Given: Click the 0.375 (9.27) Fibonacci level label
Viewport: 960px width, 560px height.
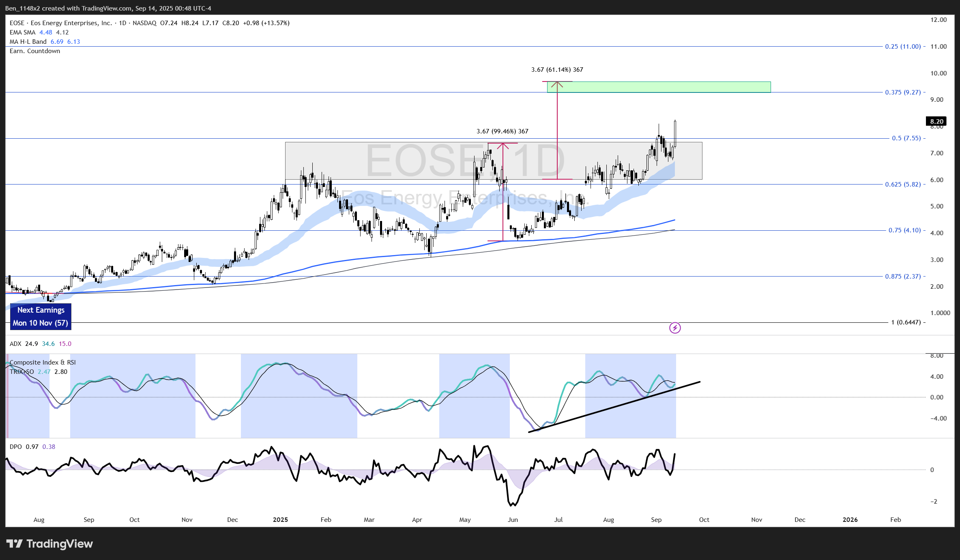Looking at the screenshot, I should tap(902, 92).
